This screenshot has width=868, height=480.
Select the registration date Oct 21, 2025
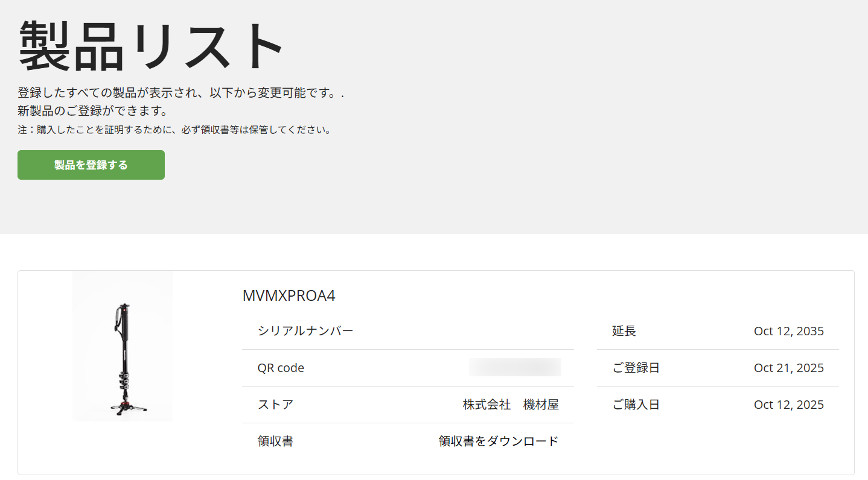coord(788,368)
